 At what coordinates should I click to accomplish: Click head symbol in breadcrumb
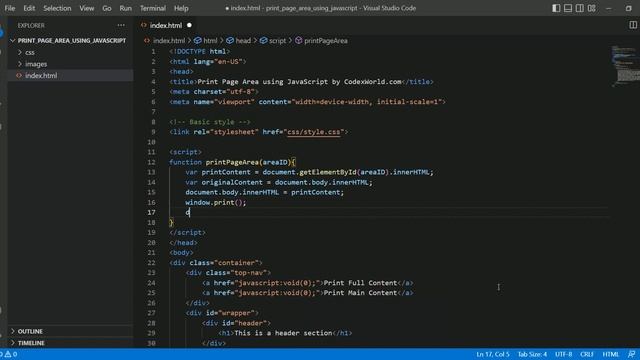coord(239,41)
